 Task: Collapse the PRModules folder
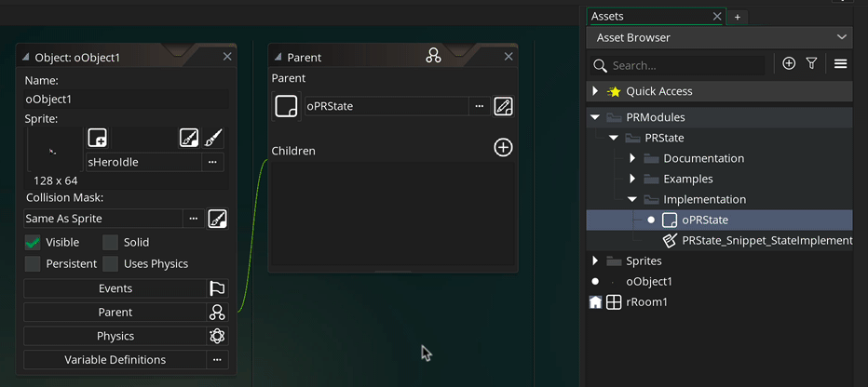(x=595, y=118)
